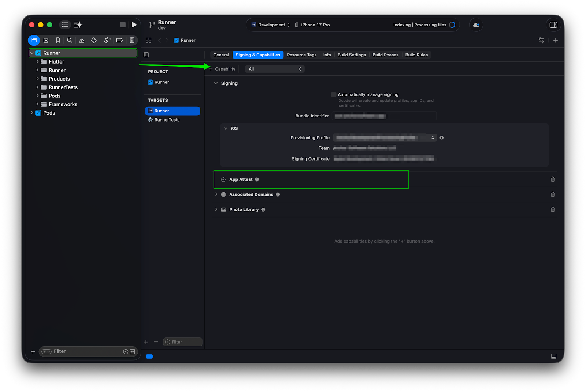Show info for App Attest

point(257,179)
